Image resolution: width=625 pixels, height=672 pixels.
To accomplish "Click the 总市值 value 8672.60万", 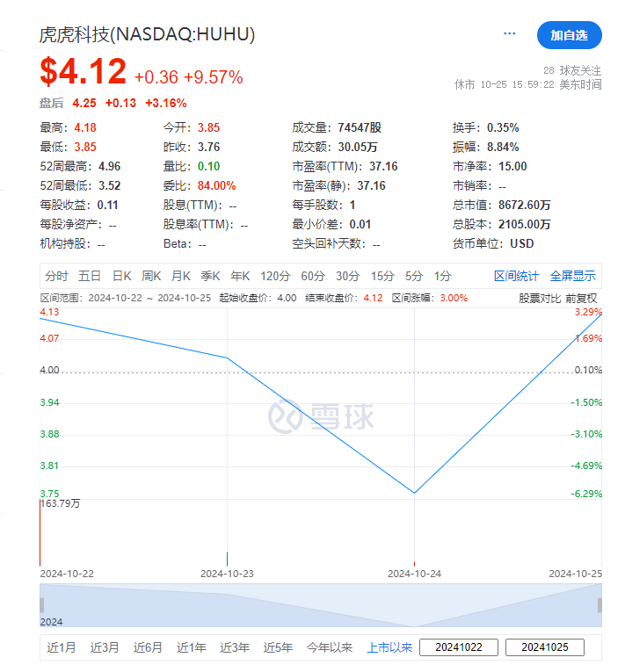I will pyautogui.click(x=524, y=206).
